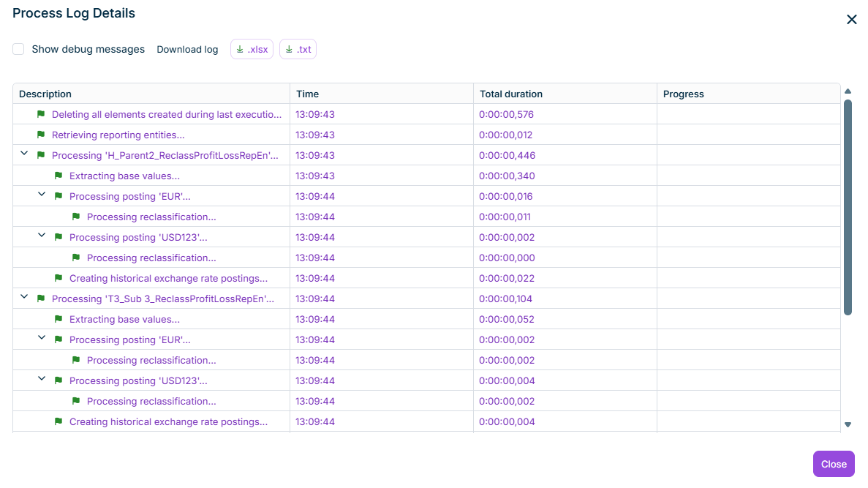Click the time 13:09:43 of the Deleting elements row
The image size is (868, 488).
(x=315, y=115)
